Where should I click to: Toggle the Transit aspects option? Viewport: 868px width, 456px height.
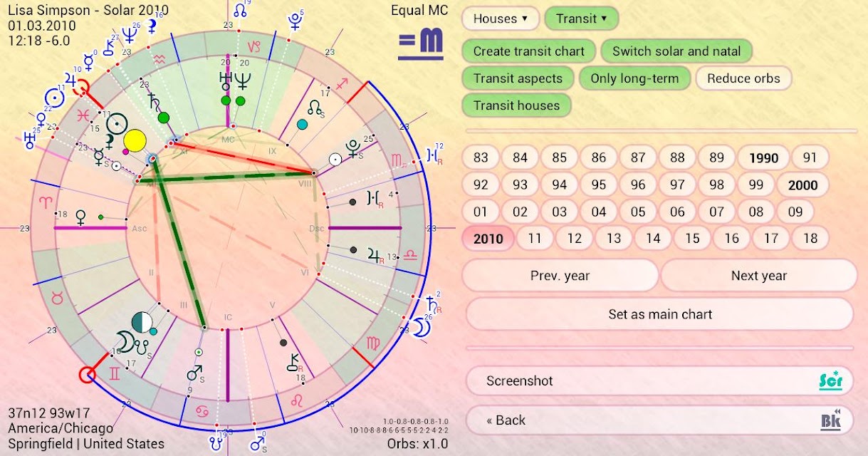pos(518,78)
